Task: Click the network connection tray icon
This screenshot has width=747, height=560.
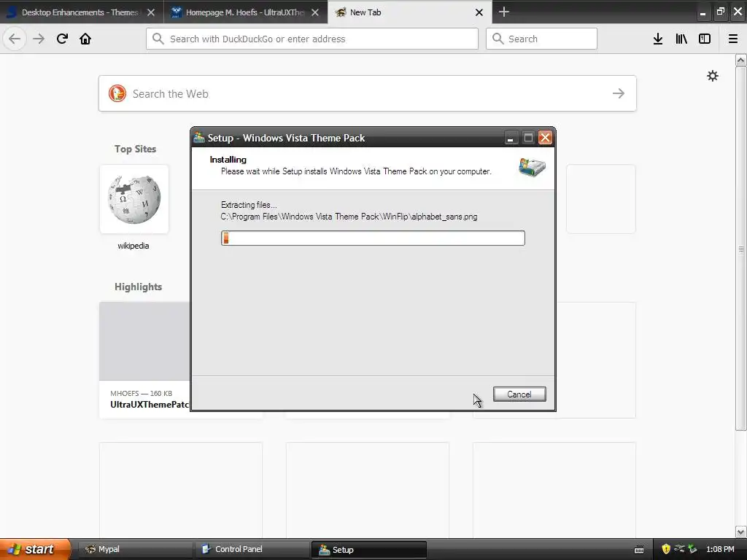Action: click(679, 549)
